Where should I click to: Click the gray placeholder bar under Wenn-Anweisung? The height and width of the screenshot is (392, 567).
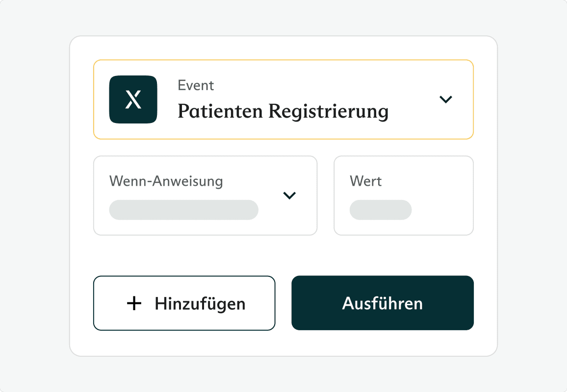(183, 210)
